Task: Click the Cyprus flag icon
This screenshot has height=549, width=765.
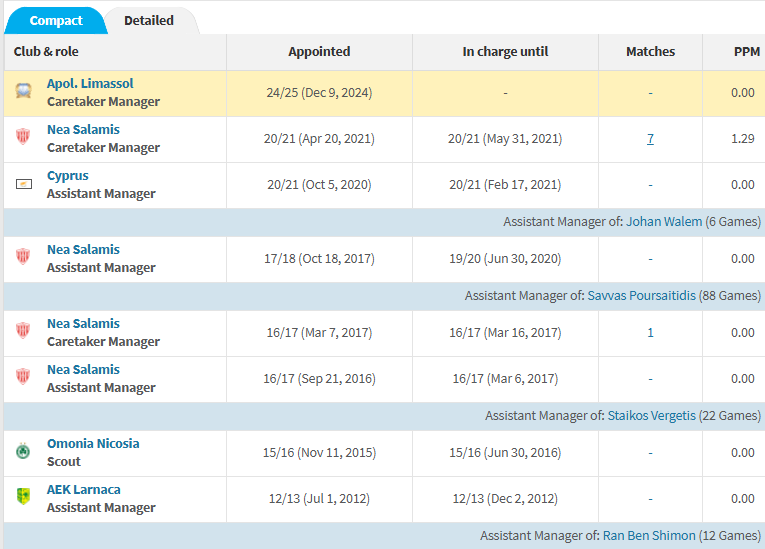Action: pyautogui.click(x=24, y=184)
